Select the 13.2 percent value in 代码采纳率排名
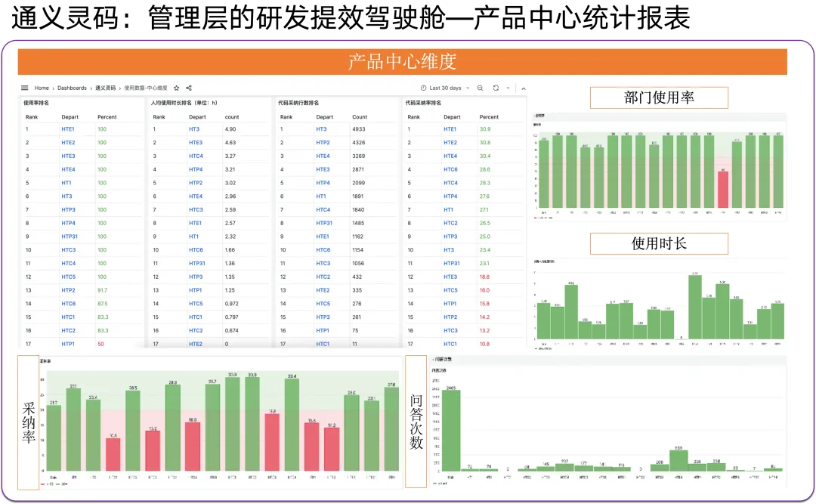The image size is (816, 504). [x=484, y=331]
